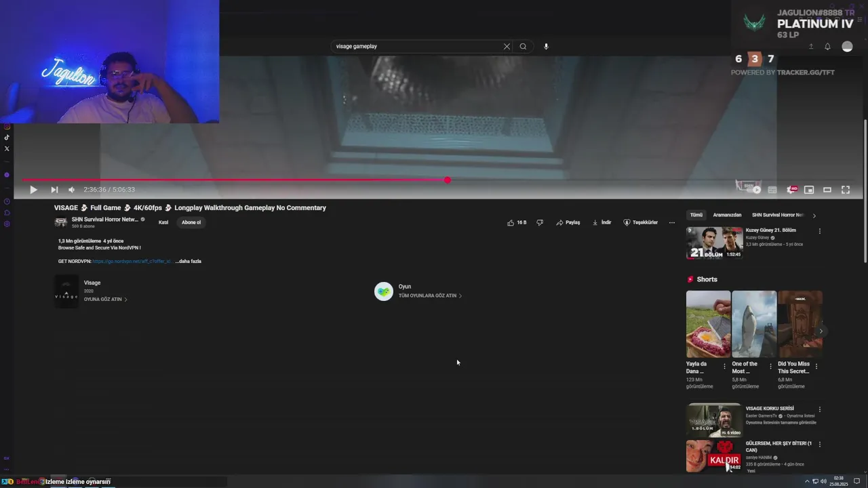Image resolution: width=868 pixels, height=488 pixels.
Task: Show more Shorts with the right arrow
Action: tap(821, 331)
